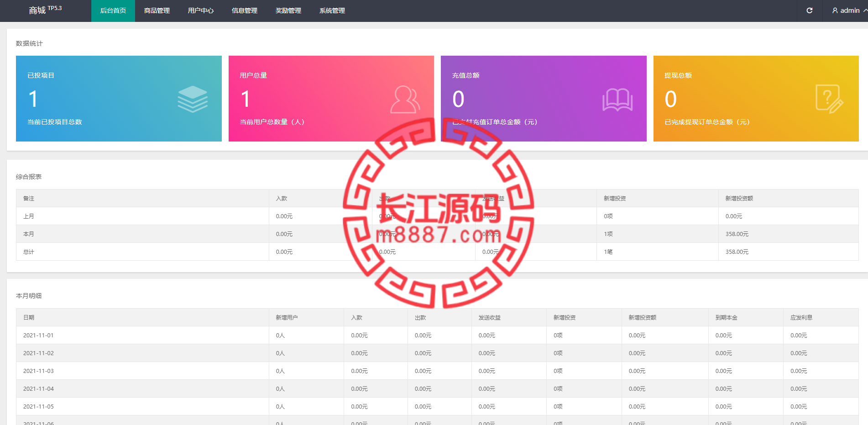
Task: Click 已完成提现订单总金额（元）caption
Action: coord(707,122)
